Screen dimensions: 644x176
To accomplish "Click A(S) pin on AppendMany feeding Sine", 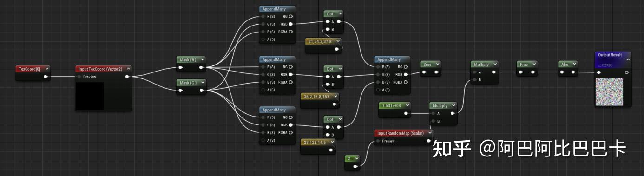I will [378, 90].
